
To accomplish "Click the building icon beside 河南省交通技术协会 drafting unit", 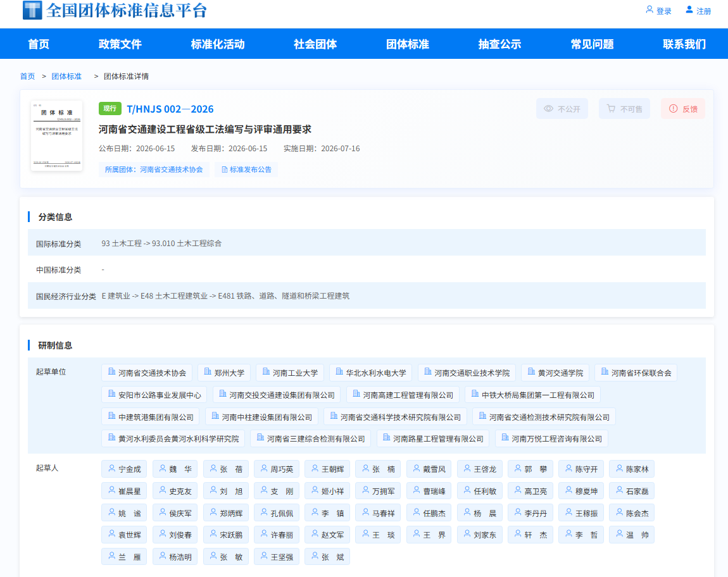I will (112, 371).
